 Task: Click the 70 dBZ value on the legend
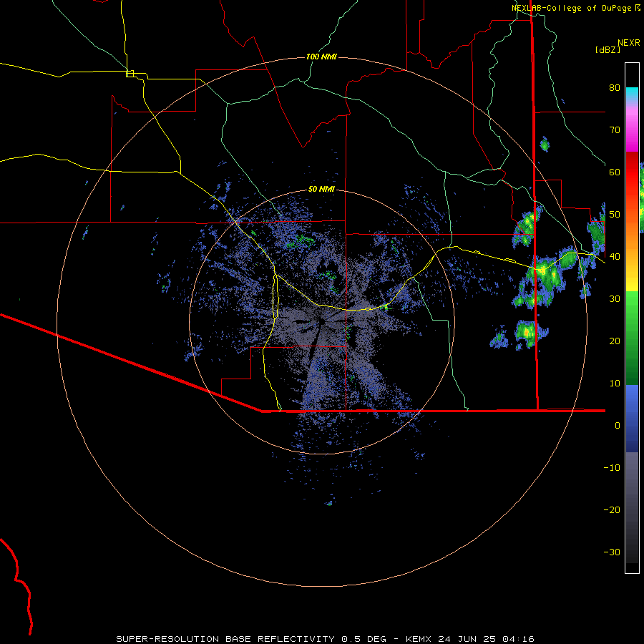coord(615,130)
